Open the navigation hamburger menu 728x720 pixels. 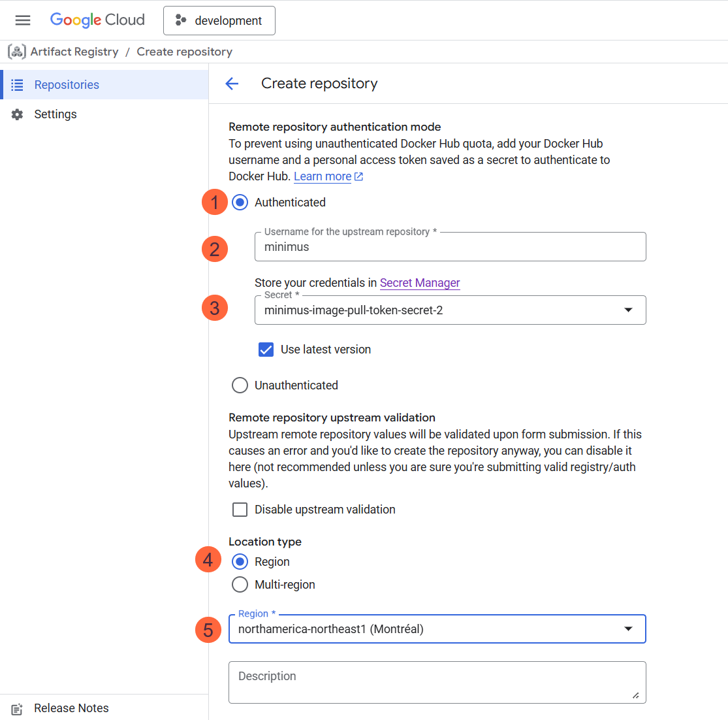(x=22, y=20)
